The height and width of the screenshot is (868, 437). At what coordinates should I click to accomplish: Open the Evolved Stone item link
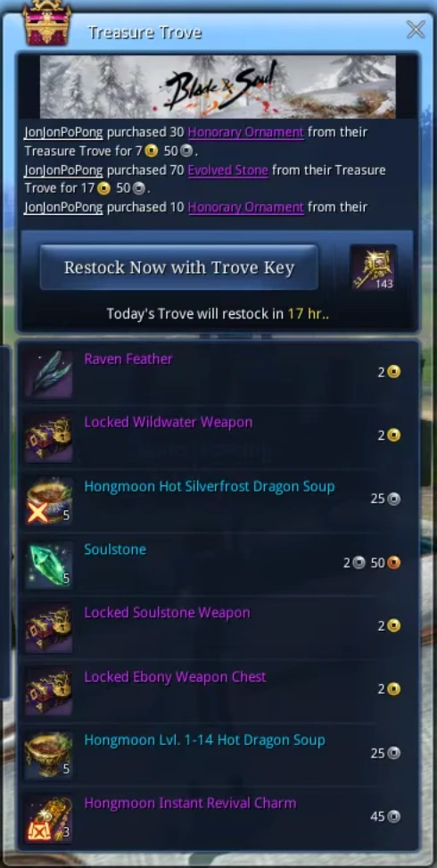click(228, 170)
